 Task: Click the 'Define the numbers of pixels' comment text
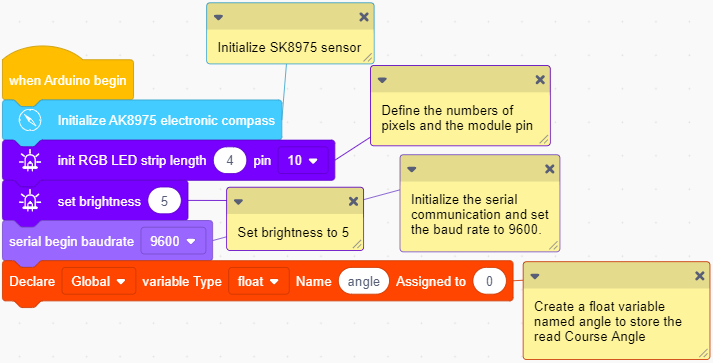point(457,118)
